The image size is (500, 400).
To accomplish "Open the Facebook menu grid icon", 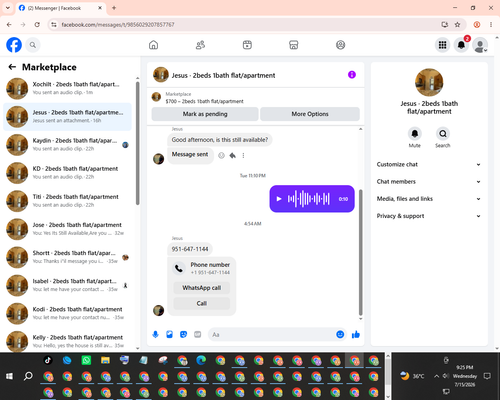I will 442,45.
